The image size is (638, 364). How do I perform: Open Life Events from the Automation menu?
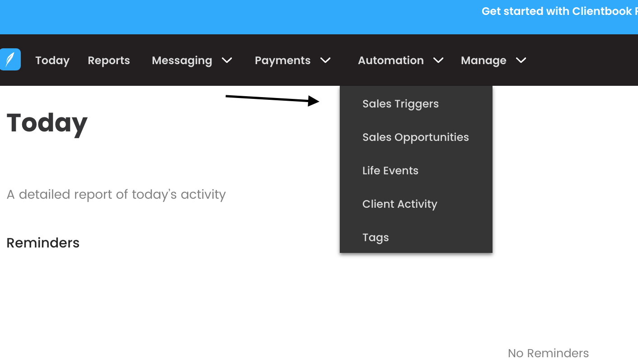click(x=390, y=170)
